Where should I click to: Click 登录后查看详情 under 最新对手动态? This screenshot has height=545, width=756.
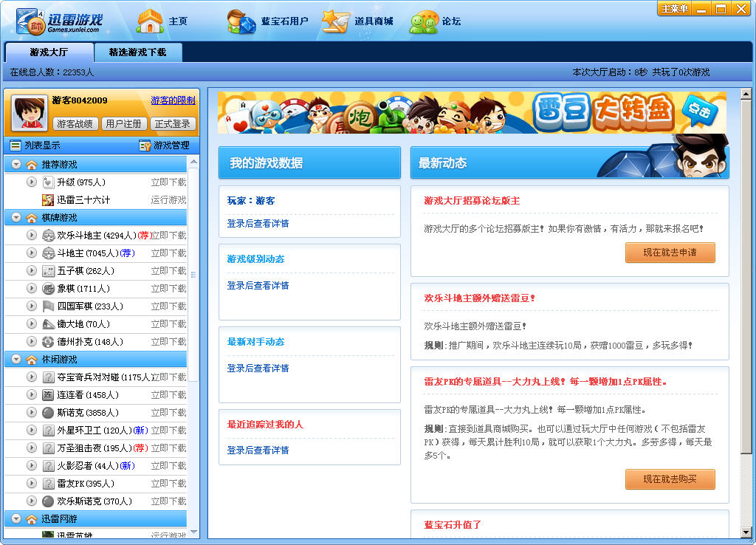pyautogui.click(x=258, y=368)
